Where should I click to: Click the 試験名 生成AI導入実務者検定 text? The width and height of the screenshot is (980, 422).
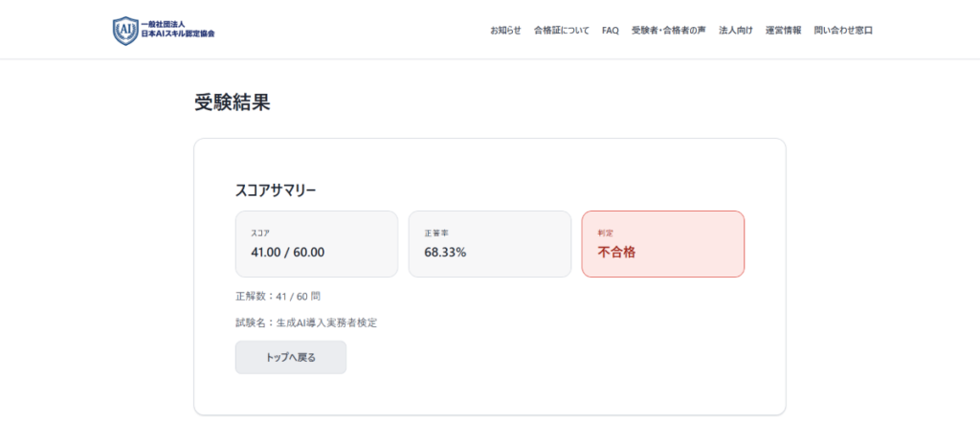pyautogui.click(x=306, y=322)
